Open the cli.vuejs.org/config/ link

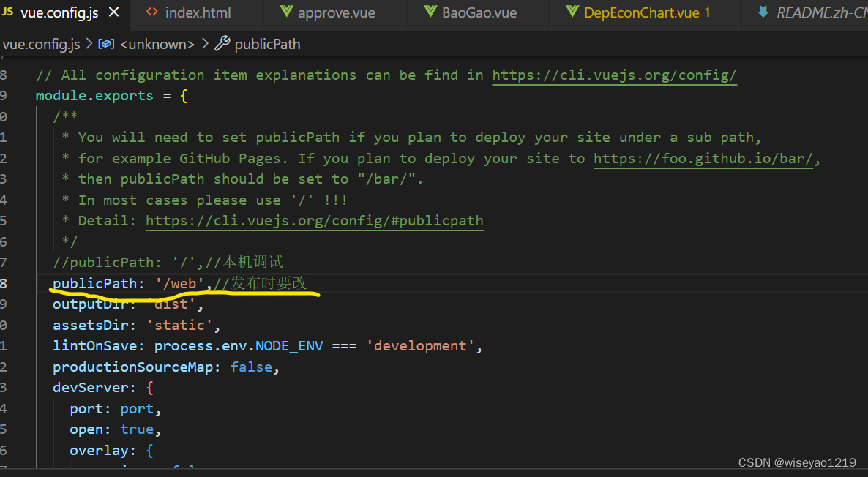pos(615,75)
